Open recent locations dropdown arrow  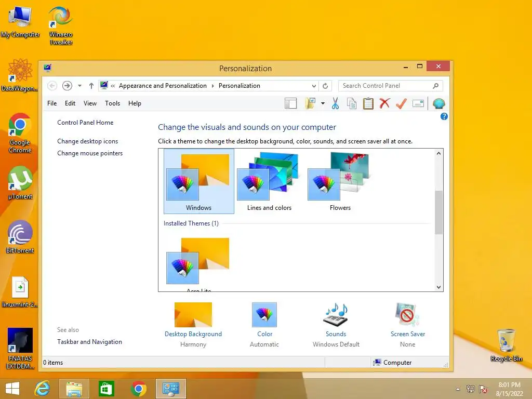[x=79, y=86]
